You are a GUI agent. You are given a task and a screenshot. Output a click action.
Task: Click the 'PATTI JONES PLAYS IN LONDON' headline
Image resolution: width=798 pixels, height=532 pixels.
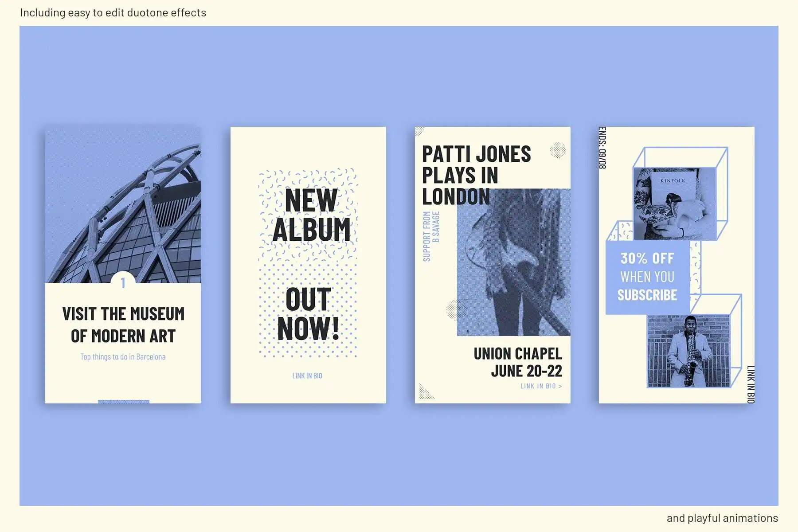476,176
